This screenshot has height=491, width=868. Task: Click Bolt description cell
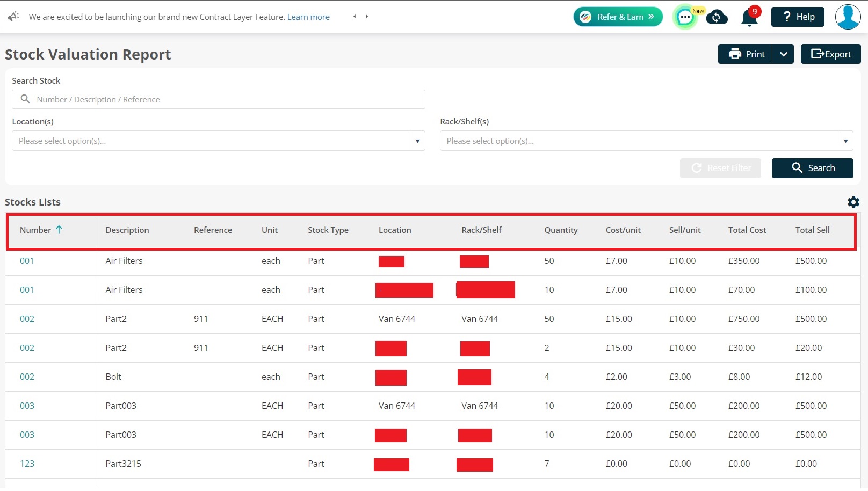coord(113,377)
